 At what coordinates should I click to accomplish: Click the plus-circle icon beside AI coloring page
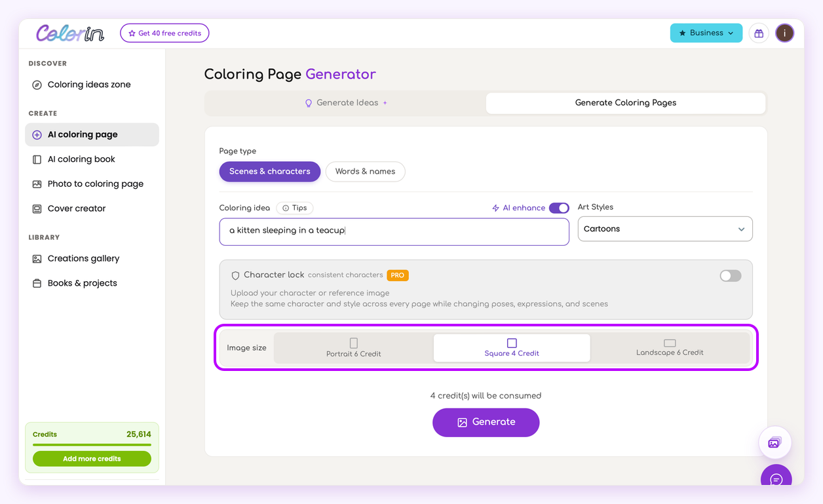click(x=37, y=135)
